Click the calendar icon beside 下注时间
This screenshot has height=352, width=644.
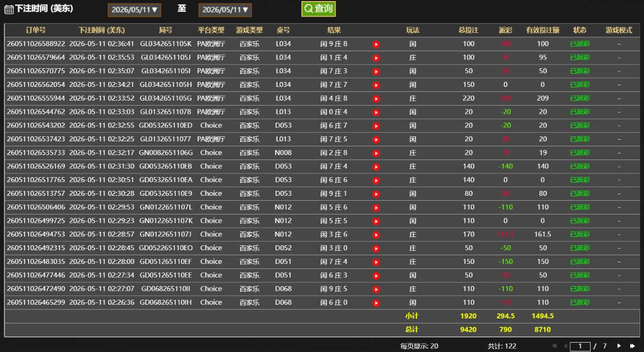(x=9, y=9)
